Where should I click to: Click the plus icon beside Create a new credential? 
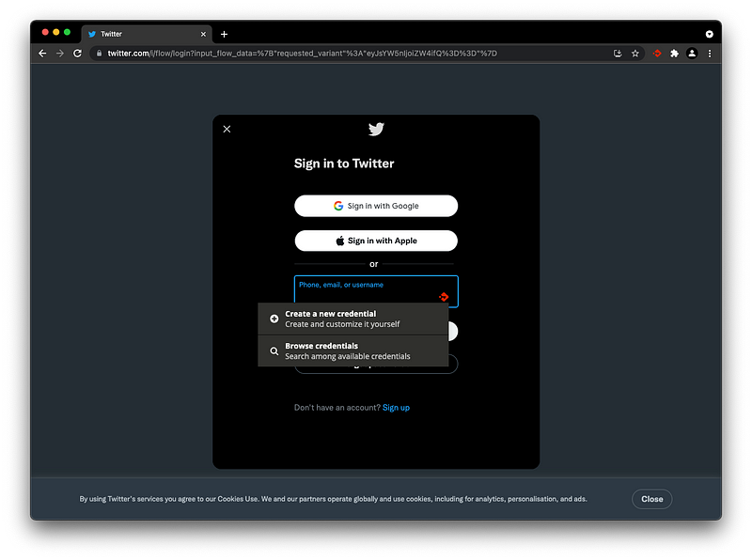[274, 319]
